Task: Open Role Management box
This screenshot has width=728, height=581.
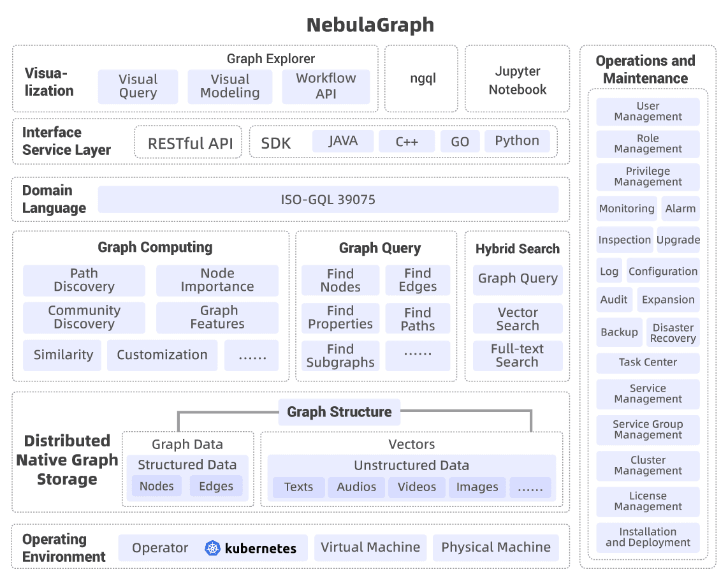Action: click(x=648, y=144)
